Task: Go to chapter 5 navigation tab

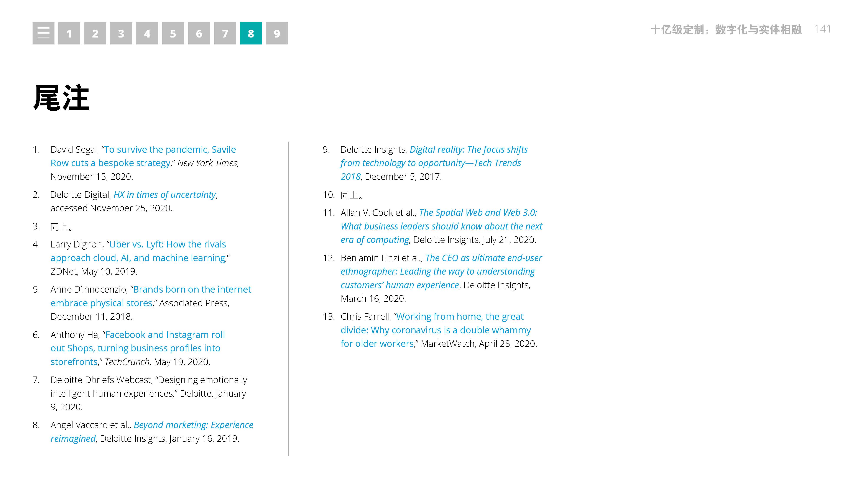Action: [x=173, y=33]
